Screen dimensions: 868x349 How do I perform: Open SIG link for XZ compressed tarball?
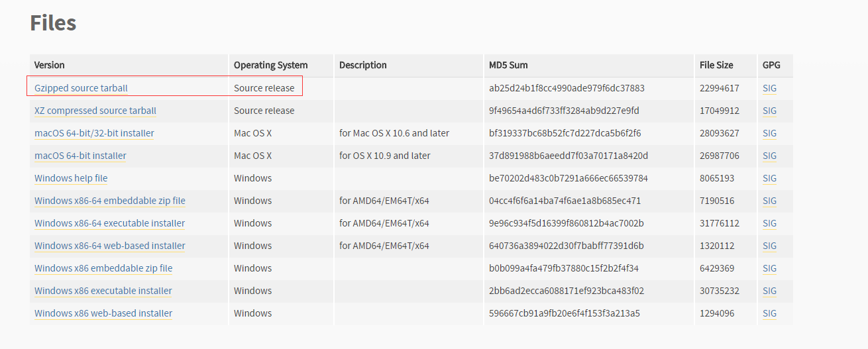click(x=769, y=111)
